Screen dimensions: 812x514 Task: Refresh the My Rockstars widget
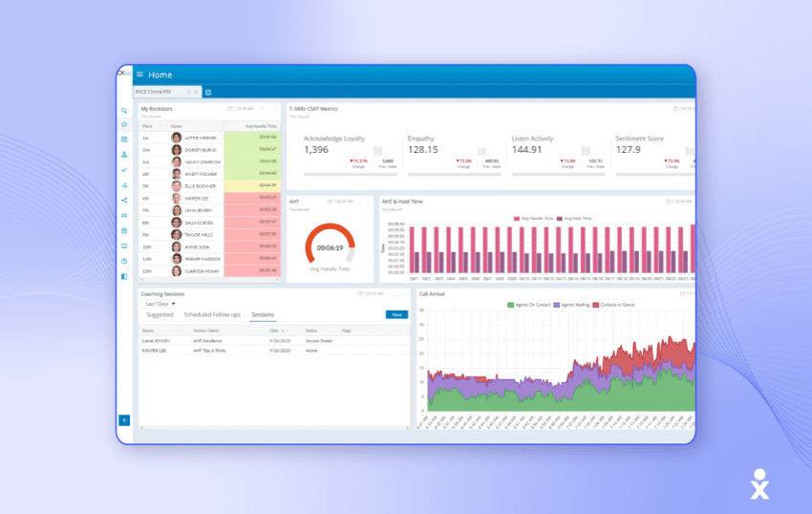pyautogui.click(x=230, y=110)
